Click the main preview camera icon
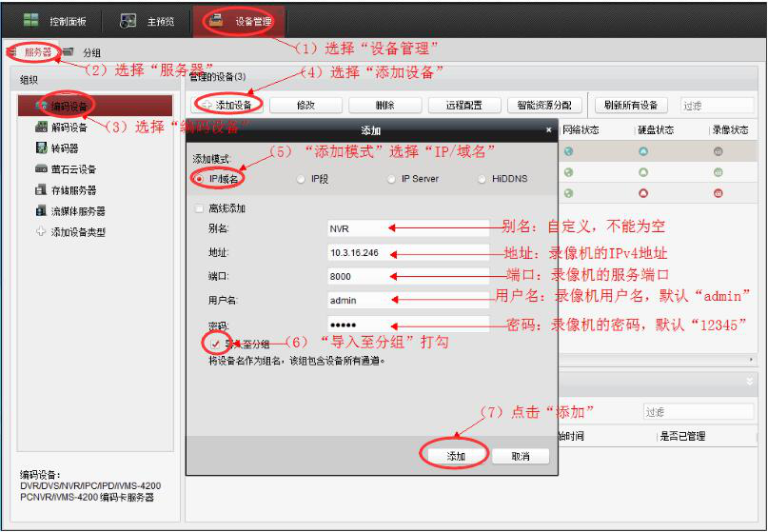 click(128, 21)
